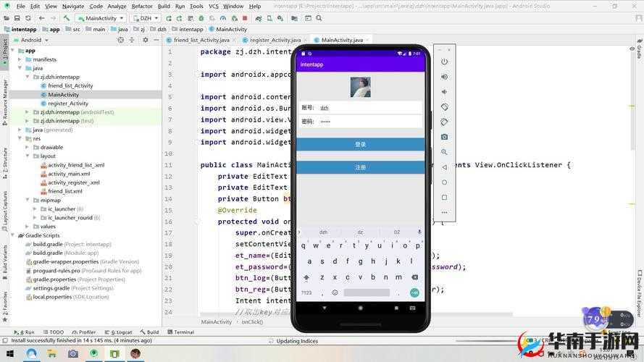The width and height of the screenshot is (644, 362).
Task: Switch to register_Activity.java editor tab
Action: pos(275,41)
